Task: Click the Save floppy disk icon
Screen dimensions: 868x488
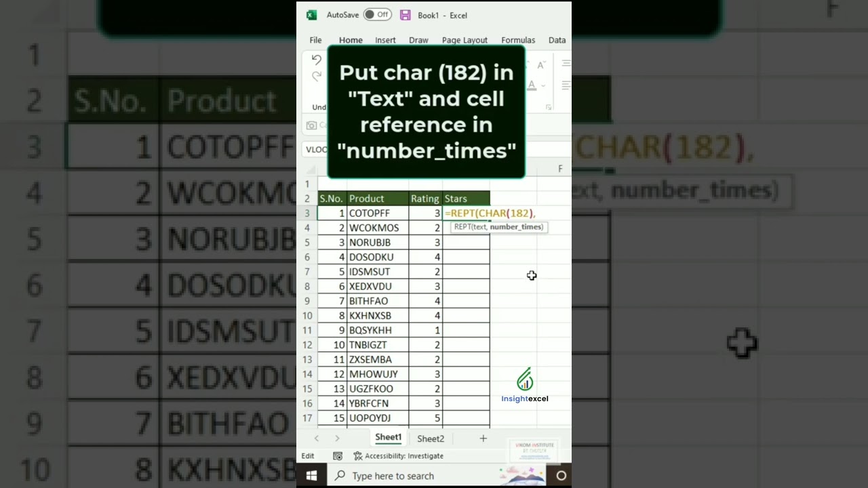Action: (405, 15)
